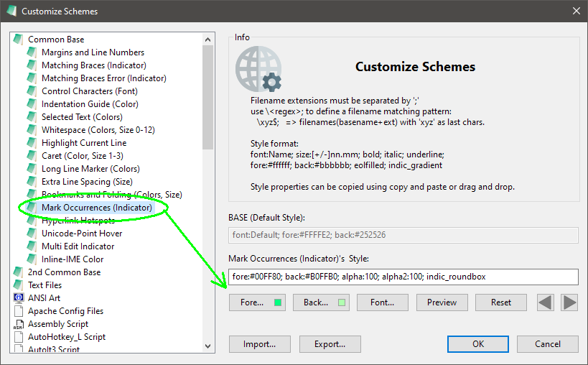
Task: Click the 2nd Common Base scheme icon
Action: tap(18, 272)
